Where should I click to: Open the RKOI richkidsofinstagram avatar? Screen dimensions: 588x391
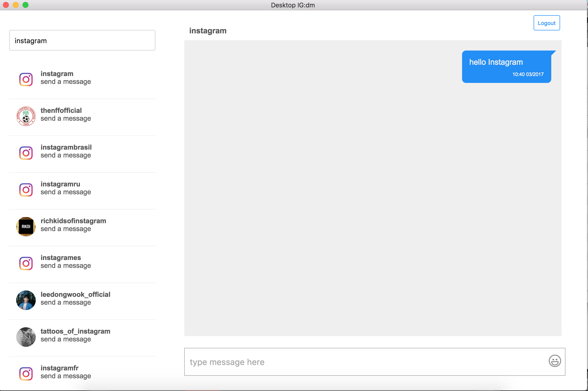(26, 226)
